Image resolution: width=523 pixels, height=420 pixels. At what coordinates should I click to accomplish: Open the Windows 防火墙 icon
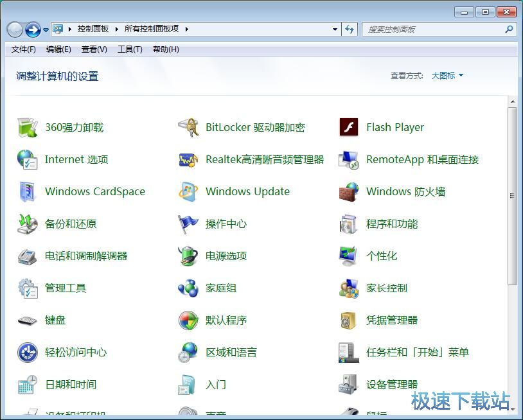pos(349,191)
